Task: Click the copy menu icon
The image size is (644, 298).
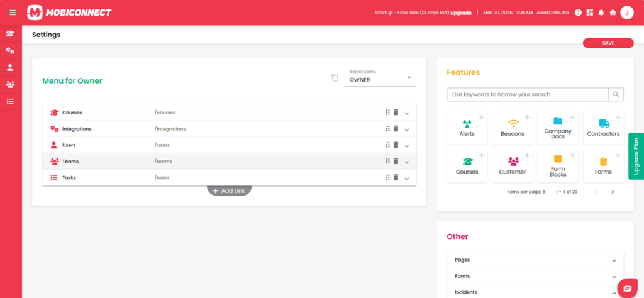Action: [335, 77]
